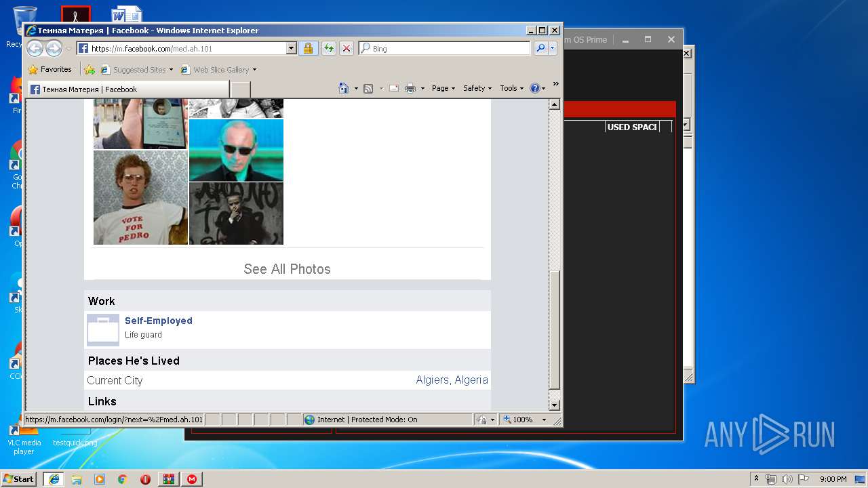Viewport: 868px width, 488px height.
Task: Click the vertical scrollbar thumb
Action: tap(554, 330)
